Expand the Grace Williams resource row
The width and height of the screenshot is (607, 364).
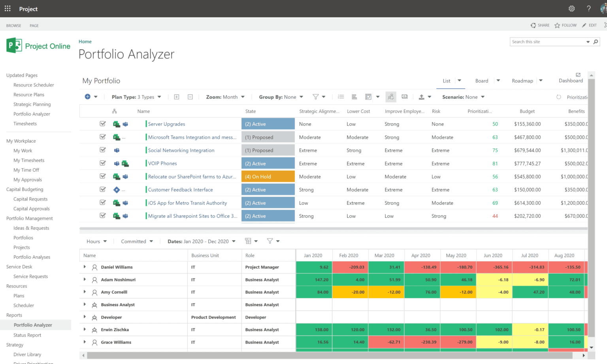(x=85, y=342)
